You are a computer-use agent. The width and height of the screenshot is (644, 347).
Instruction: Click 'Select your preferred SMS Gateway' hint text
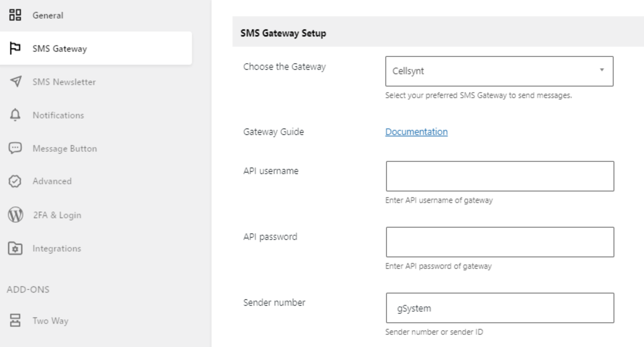coord(478,96)
